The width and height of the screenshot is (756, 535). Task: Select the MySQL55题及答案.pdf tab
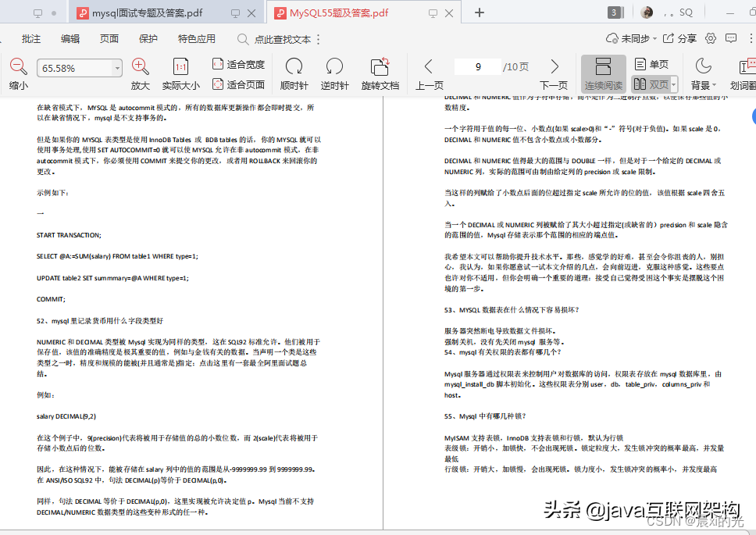click(x=339, y=13)
